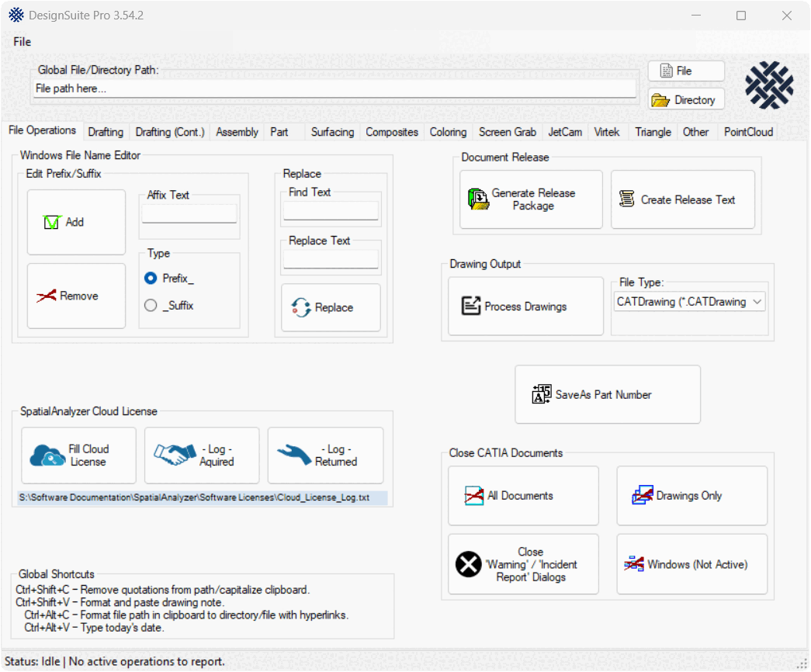This screenshot has height=672, width=811.
Task: Click the status bar Idle message
Action: 115,661
